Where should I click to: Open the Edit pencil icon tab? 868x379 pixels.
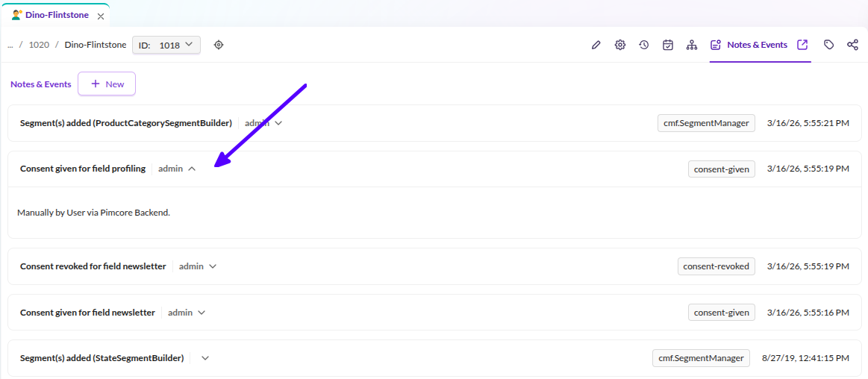point(596,45)
